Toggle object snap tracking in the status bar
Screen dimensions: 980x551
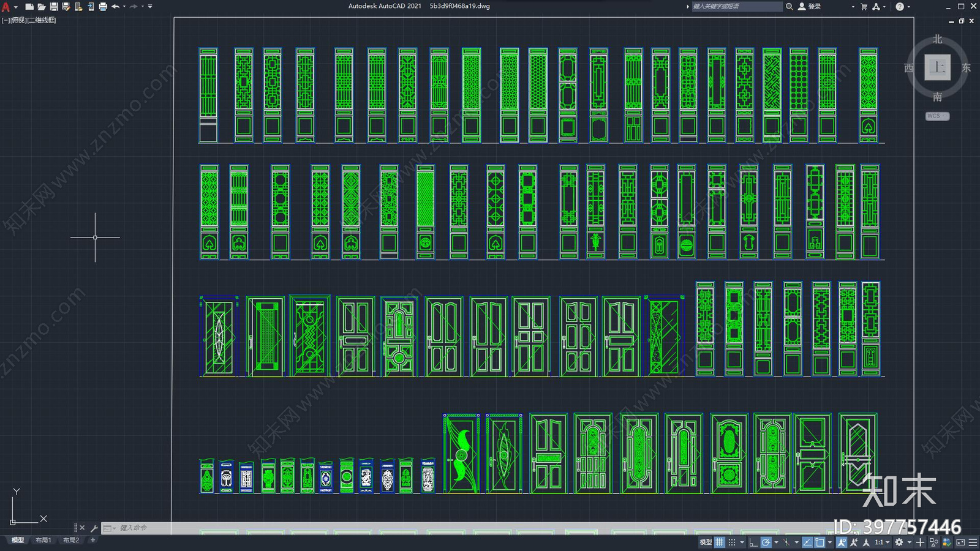(807, 542)
